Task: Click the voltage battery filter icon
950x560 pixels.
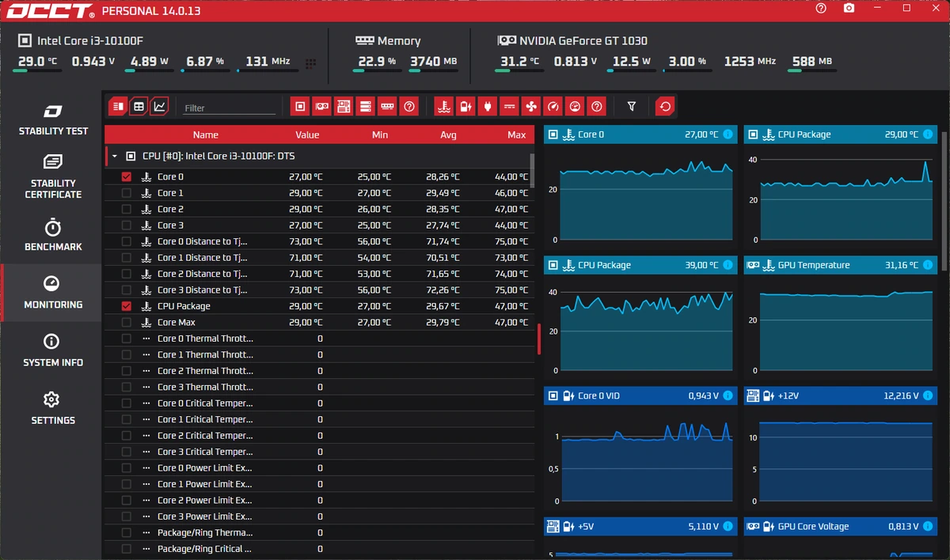Action: click(x=466, y=106)
